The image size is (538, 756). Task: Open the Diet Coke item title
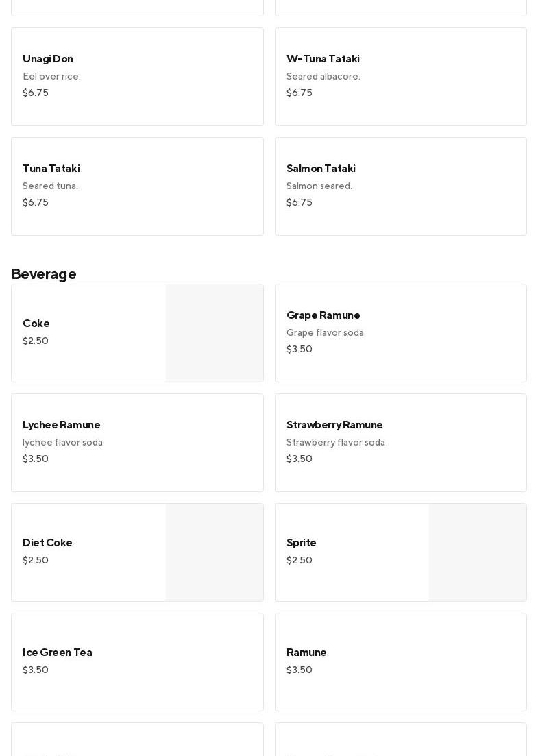47,543
